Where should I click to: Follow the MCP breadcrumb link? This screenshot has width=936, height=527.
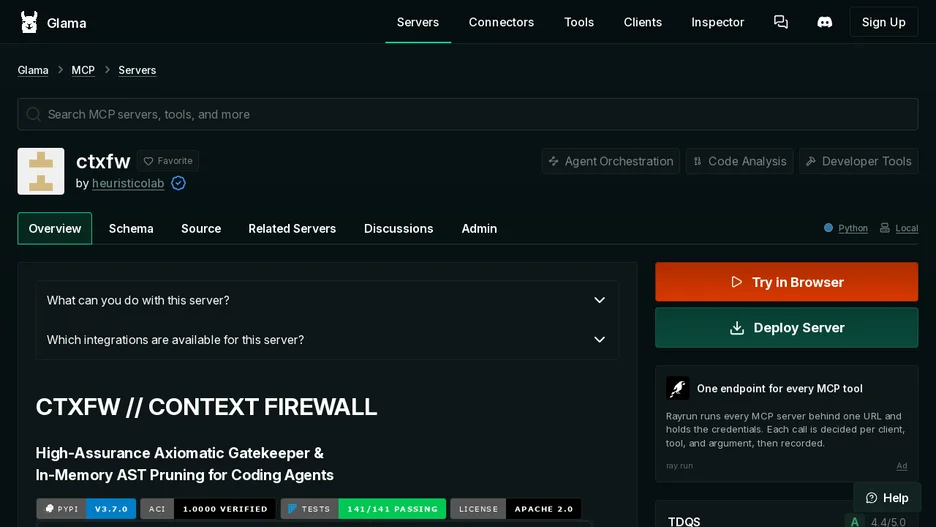pos(83,70)
